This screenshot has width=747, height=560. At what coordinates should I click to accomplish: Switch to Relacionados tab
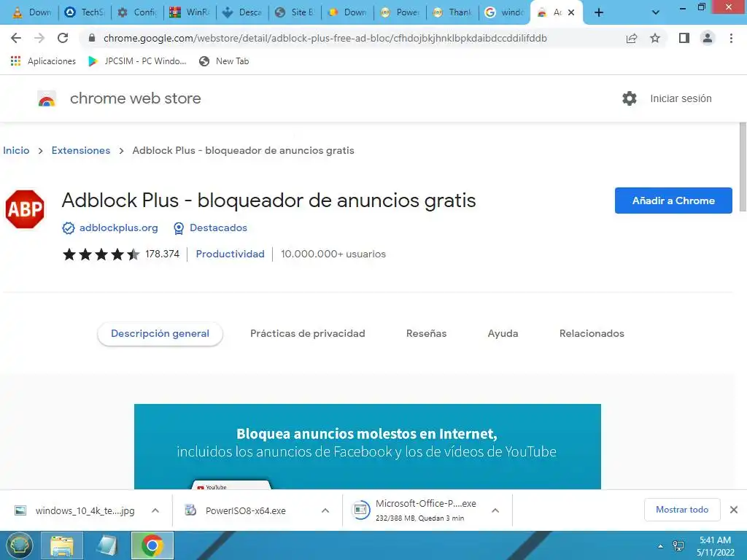592,334
